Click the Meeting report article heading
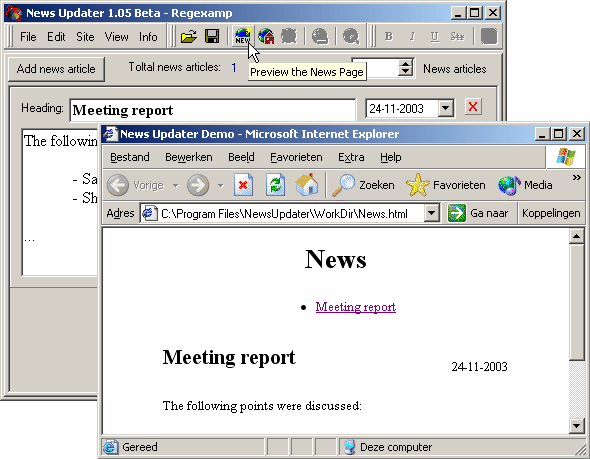 (x=229, y=357)
